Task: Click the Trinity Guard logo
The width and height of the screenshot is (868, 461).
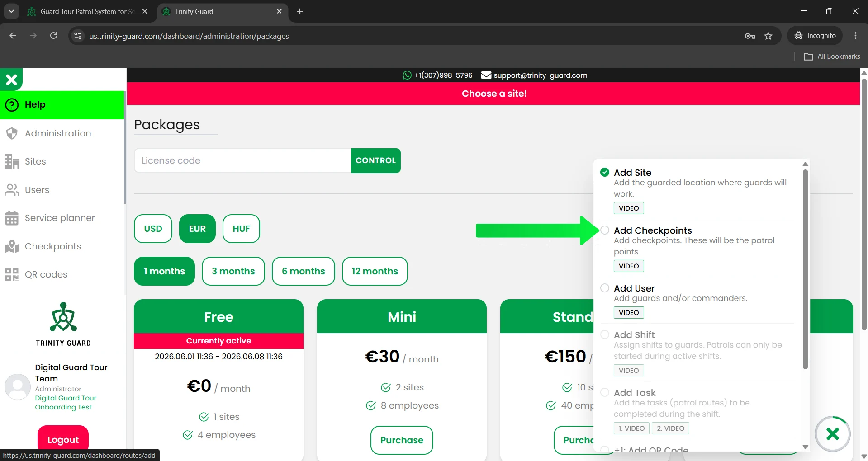Action: [63, 324]
